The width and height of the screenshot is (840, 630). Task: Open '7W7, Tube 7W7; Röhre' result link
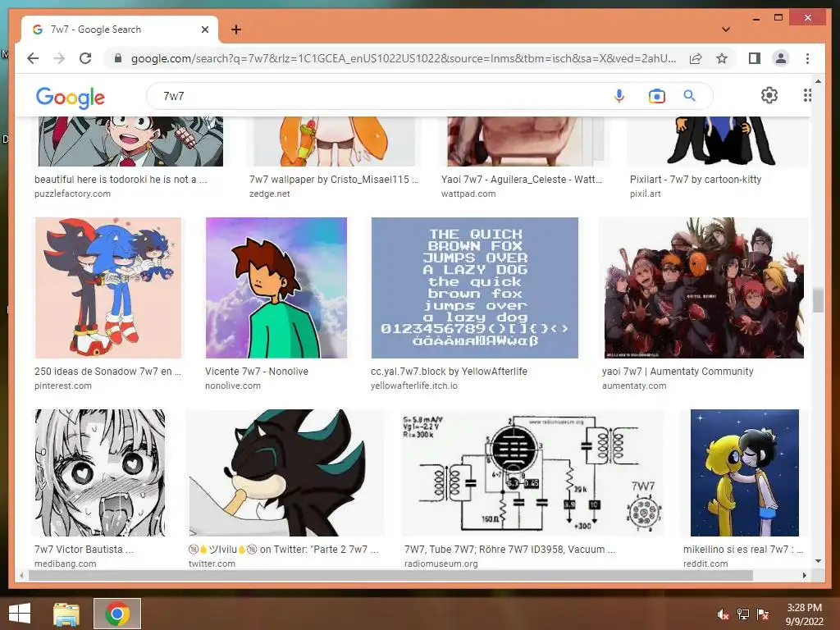509,549
